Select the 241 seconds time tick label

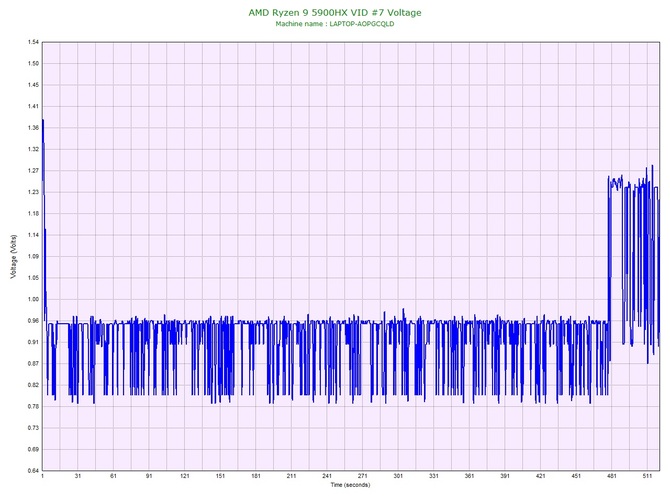tap(327, 476)
